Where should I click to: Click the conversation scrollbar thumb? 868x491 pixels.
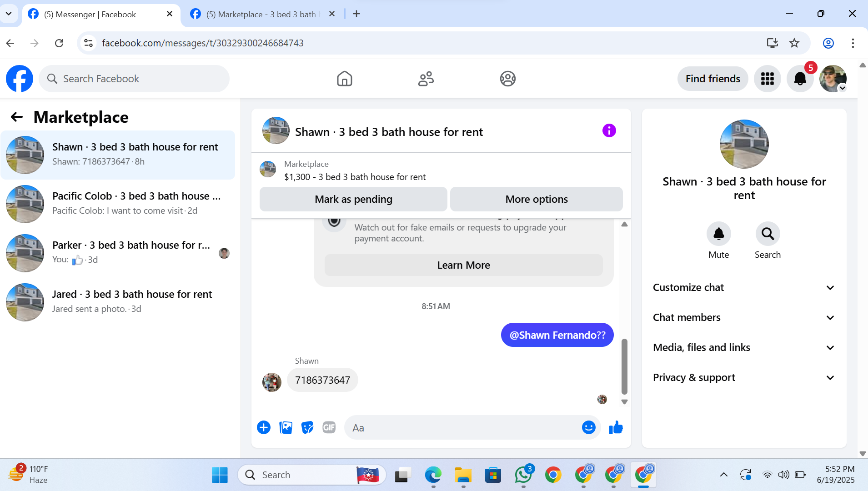pos(625,366)
